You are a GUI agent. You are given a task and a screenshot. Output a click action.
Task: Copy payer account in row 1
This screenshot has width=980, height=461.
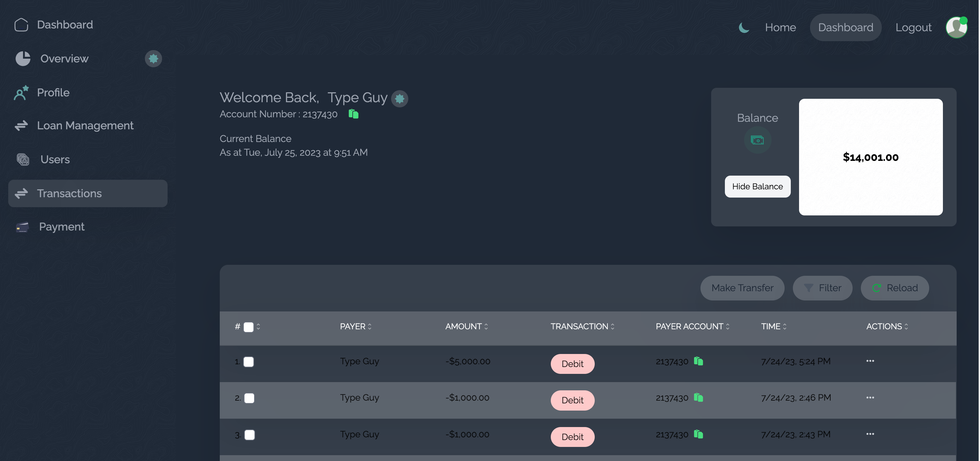[698, 361]
